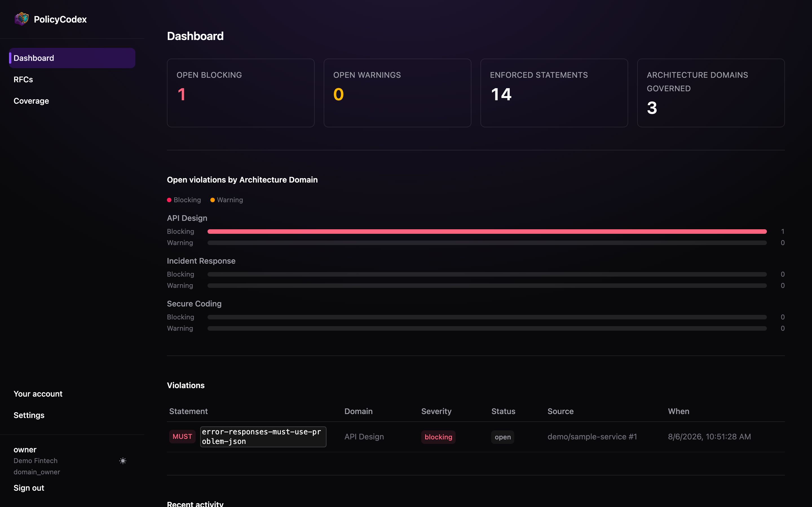Go to RFCs in the sidebar

23,79
